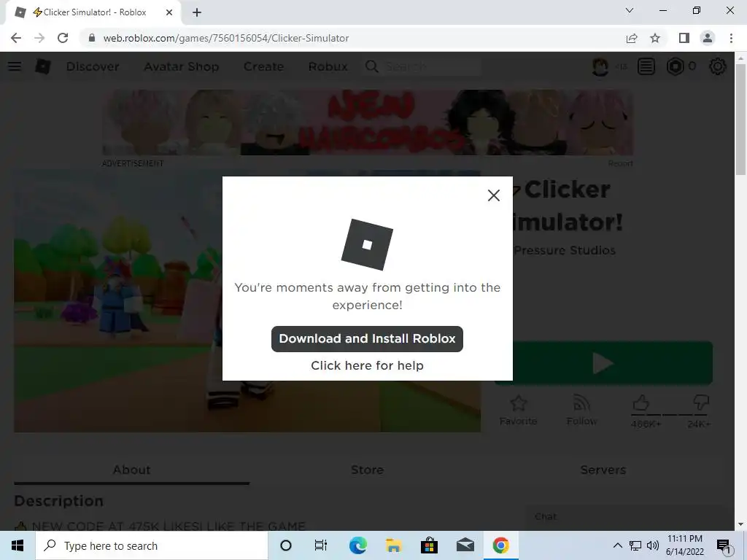Open the Roblox hamburger menu
This screenshot has height=560, width=747.
point(15,66)
